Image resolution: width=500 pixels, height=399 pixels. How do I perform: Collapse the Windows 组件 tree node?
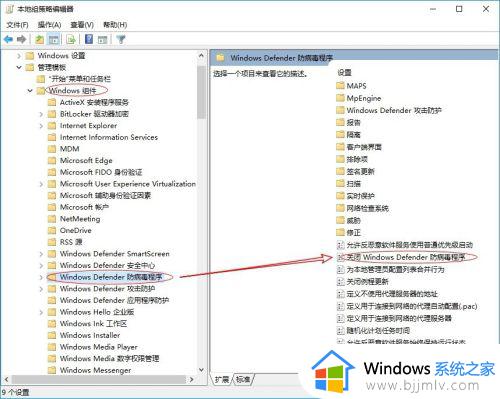[30, 91]
